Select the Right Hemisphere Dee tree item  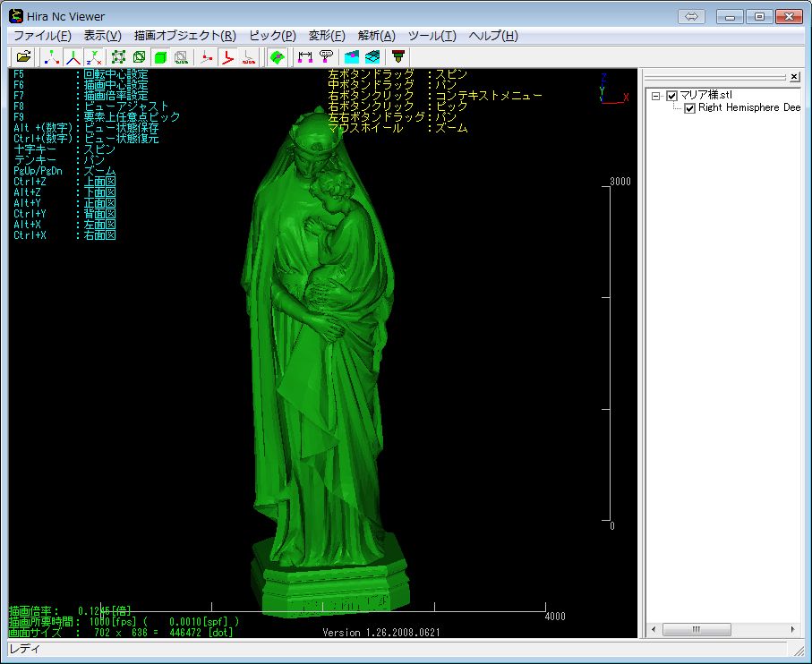coord(749,107)
